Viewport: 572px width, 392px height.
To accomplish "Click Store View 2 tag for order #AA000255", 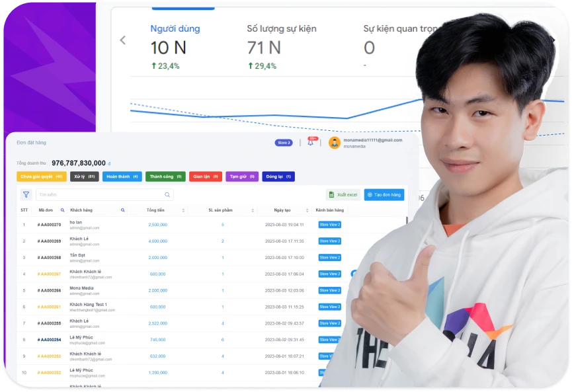I will pos(330,323).
